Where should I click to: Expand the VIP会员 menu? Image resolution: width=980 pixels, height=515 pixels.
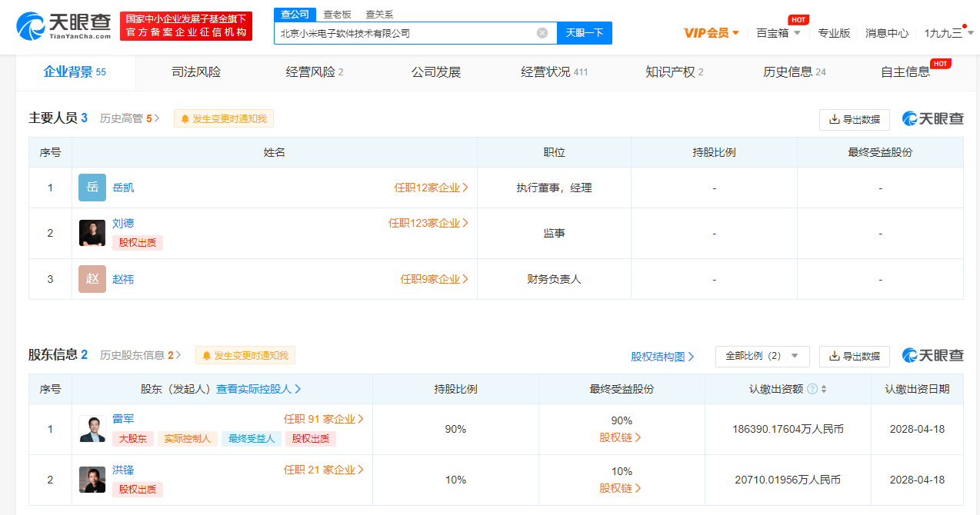pos(711,33)
